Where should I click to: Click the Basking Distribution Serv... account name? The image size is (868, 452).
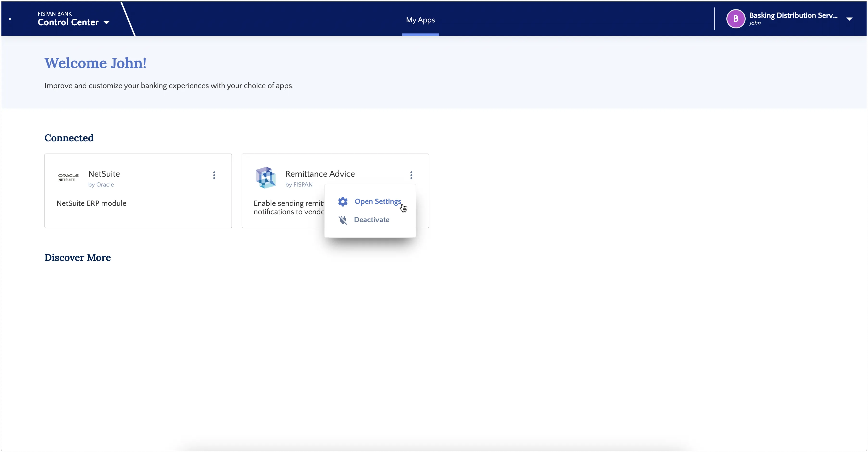point(793,15)
